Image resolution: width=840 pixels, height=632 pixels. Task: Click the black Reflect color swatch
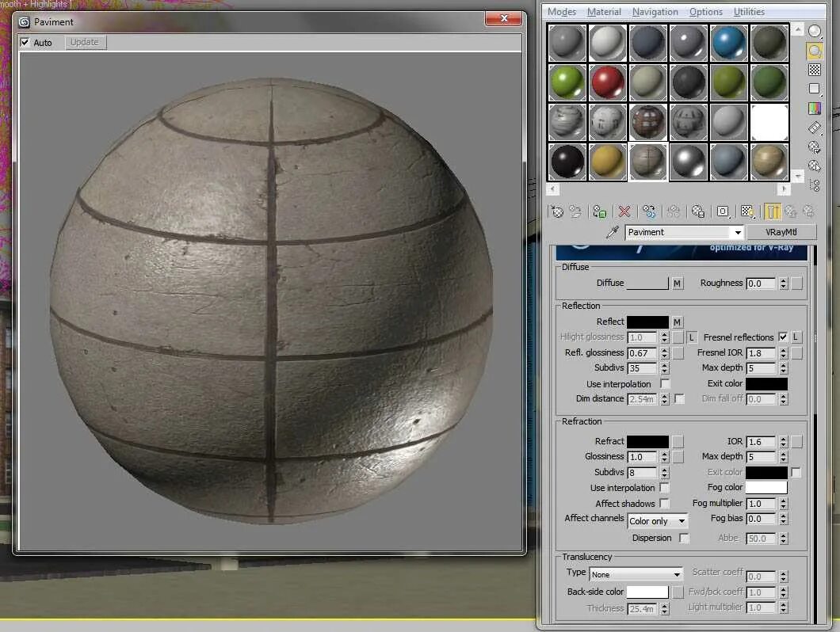point(647,322)
